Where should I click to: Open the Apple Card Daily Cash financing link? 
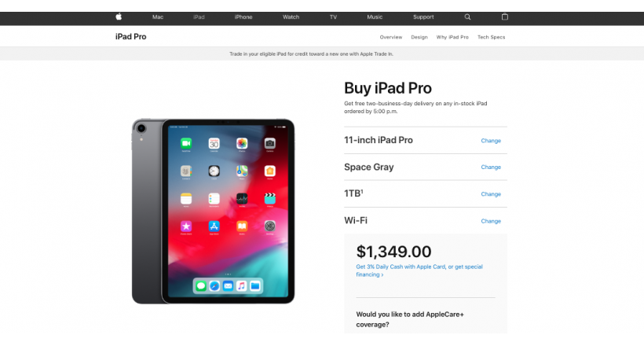click(x=419, y=271)
